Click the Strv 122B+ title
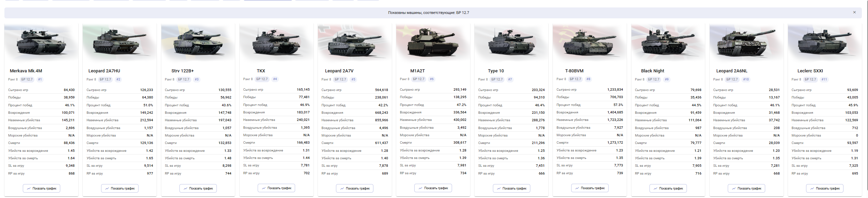868x198 pixels. click(182, 71)
